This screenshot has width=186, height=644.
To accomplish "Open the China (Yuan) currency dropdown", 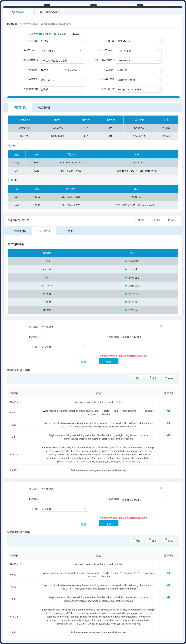I will click(x=74, y=70).
